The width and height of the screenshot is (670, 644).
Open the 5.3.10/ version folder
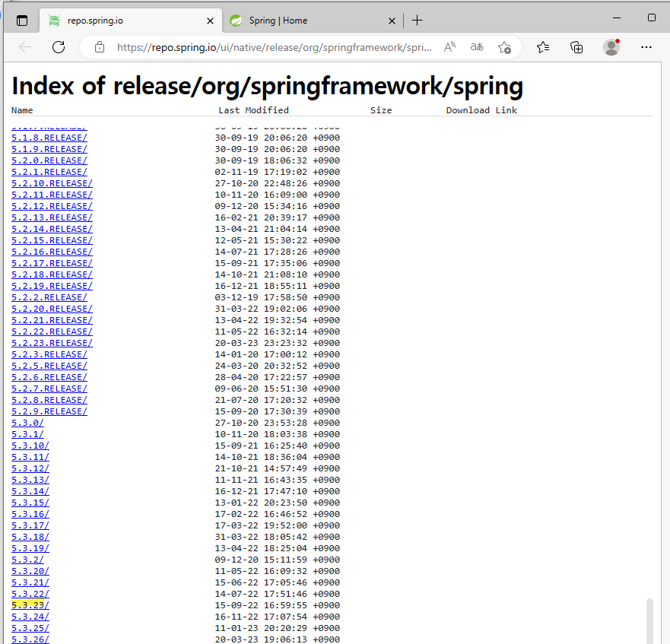[30, 446]
